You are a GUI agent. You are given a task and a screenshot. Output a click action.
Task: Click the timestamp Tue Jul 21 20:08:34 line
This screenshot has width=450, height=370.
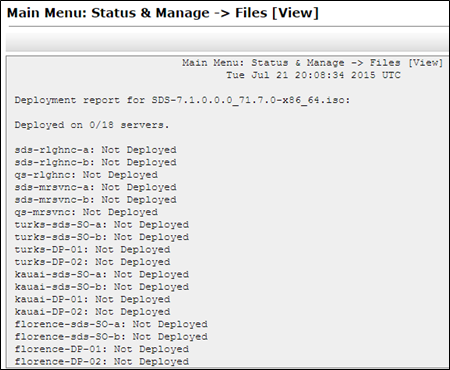(313, 75)
